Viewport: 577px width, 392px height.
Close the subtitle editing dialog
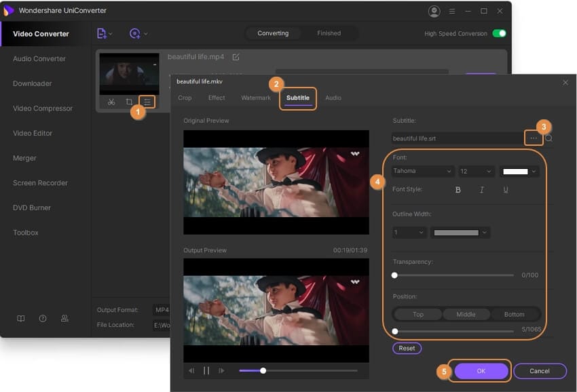(565, 82)
